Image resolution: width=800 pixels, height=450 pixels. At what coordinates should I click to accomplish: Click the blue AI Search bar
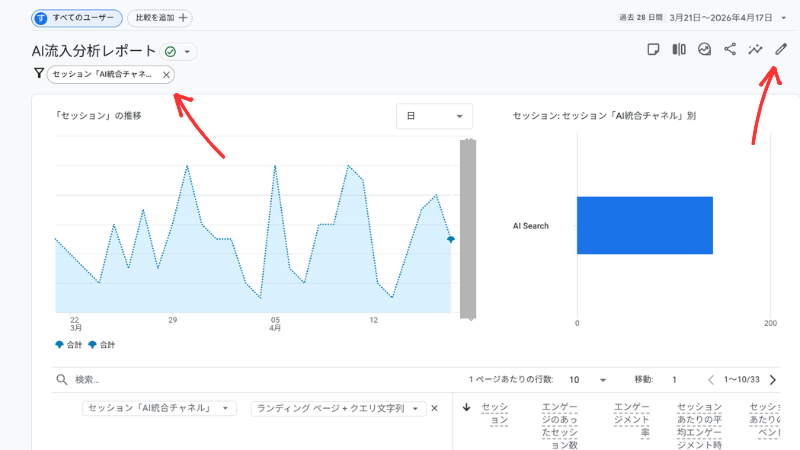click(x=645, y=225)
